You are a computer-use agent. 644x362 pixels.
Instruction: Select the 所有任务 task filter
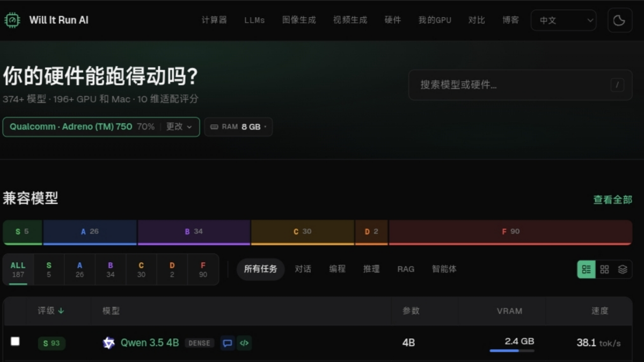[x=261, y=269]
